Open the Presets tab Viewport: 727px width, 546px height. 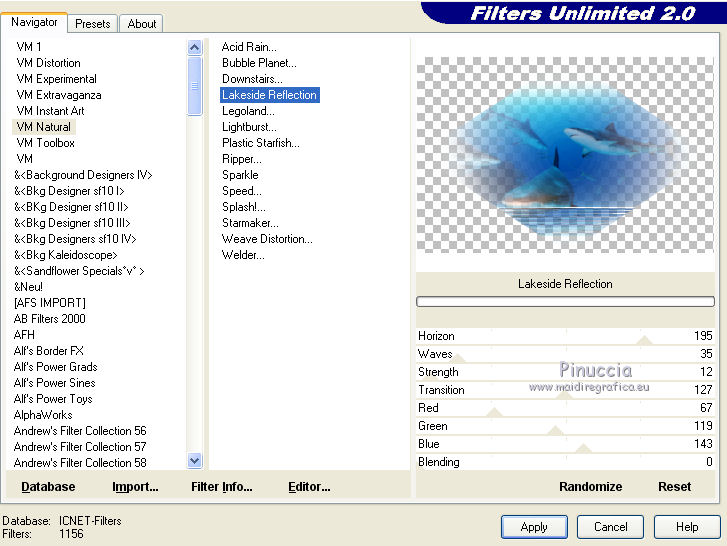click(x=93, y=24)
